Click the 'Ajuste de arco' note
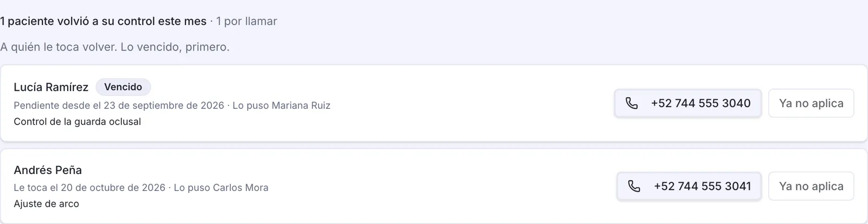The height and width of the screenshot is (224, 868). 46,204
